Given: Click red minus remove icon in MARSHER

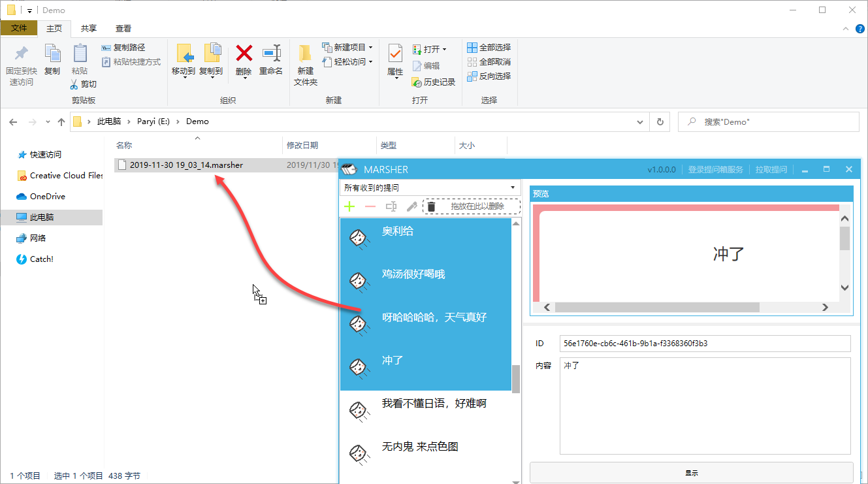Looking at the screenshot, I should (x=370, y=207).
